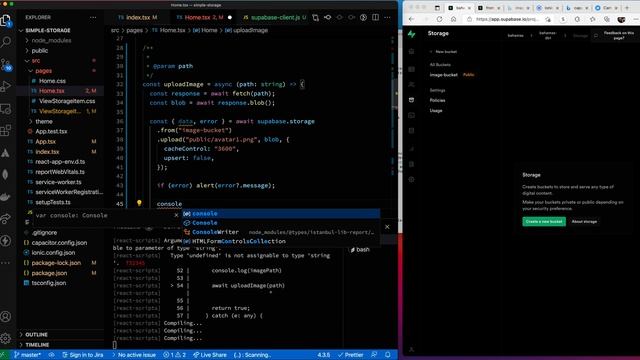Image resolution: width=640 pixels, height=360 pixels.
Task: Click the browser address bar
Action: (x=507, y=19)
